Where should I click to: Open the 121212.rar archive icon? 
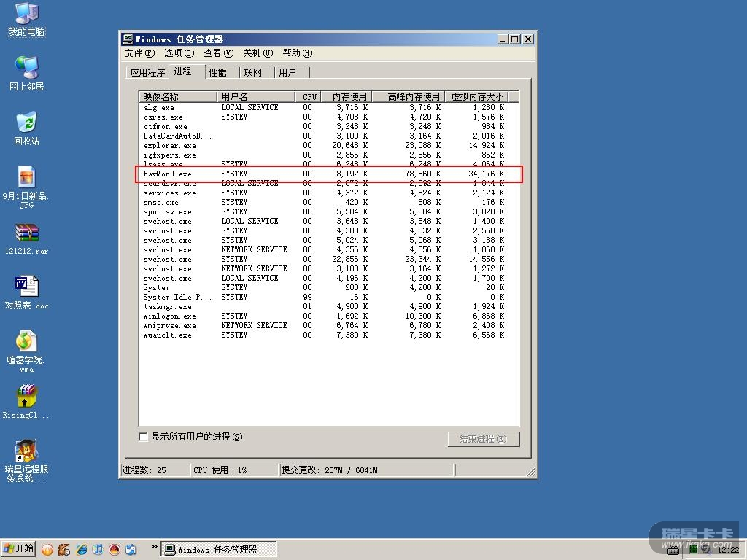[x=26, y=233]
